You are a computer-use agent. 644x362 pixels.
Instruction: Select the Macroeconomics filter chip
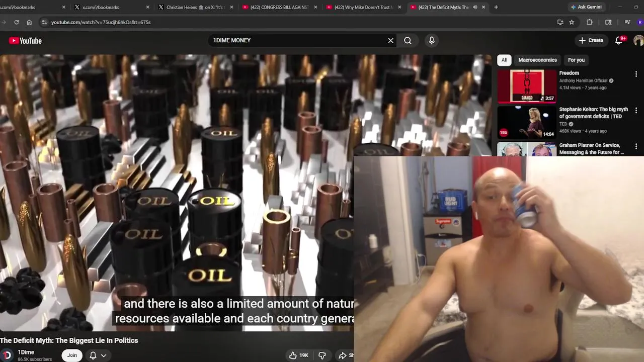(537, 60)
